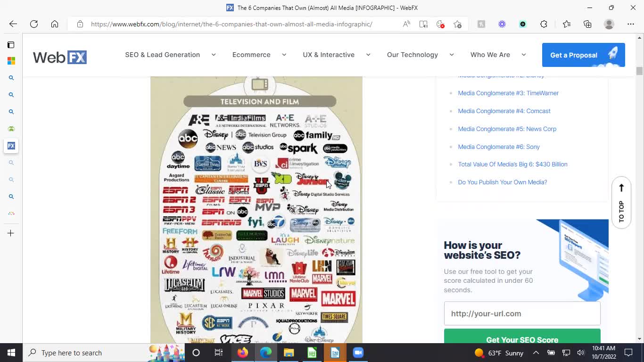644x362 pixels.
Task: Switch to the Microsoft logo tab
Action: click(x=11, y=61)
